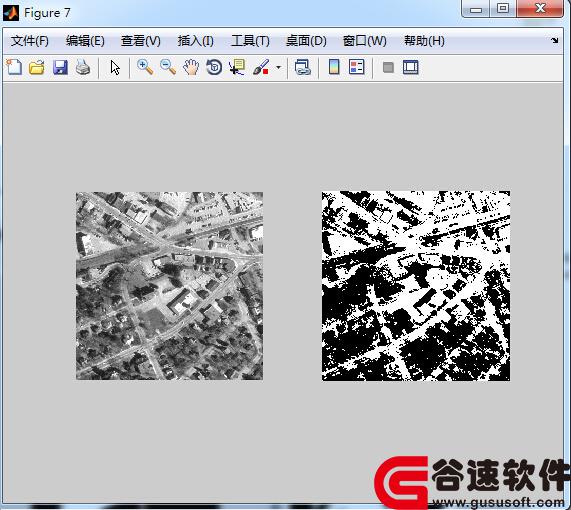Insert Legend using the toolbar icon
The image size is (571, 510).
point(357,67)
